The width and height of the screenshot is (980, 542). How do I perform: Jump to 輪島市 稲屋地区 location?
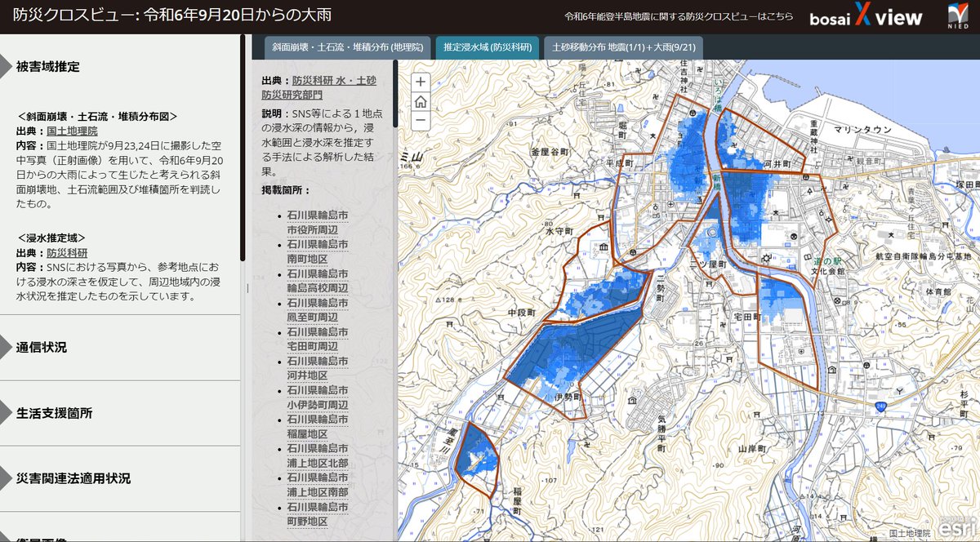pyautogui.click(x=318, y=427)
